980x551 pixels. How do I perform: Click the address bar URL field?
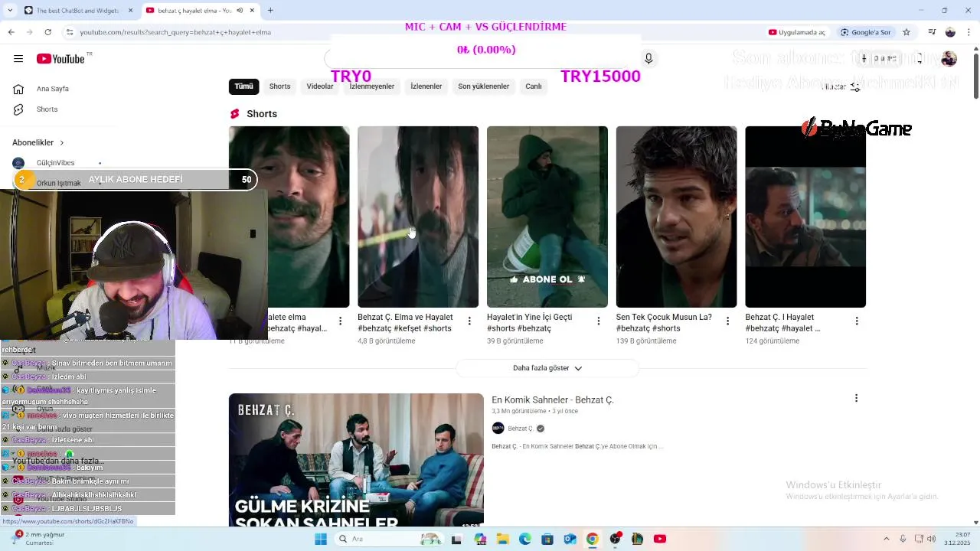[x=413, y=32]
